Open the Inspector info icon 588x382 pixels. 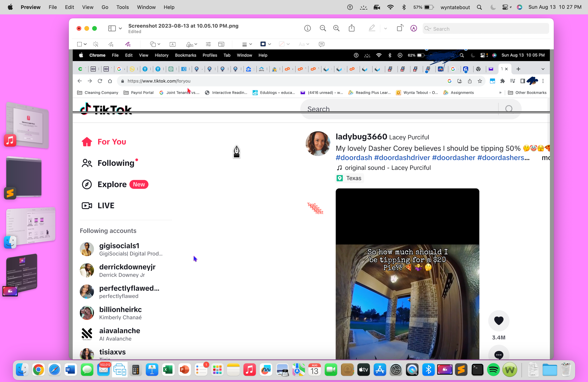(x=307, y=28)
